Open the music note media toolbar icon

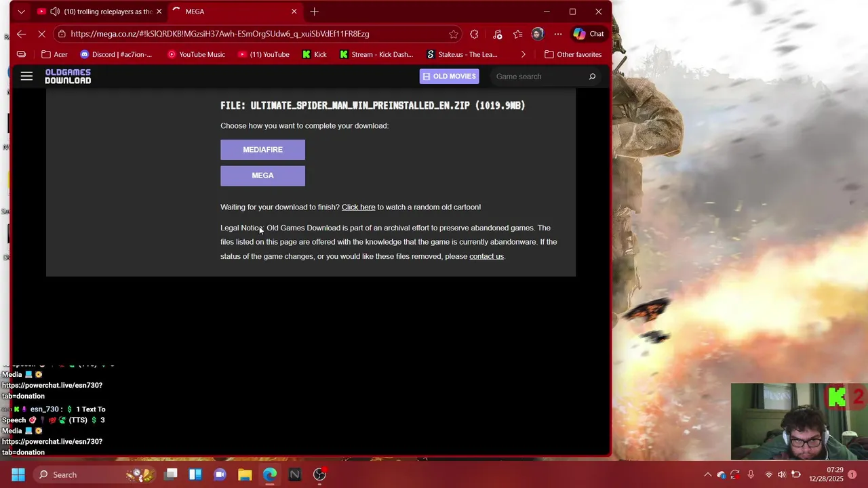(x=497, y=34)
